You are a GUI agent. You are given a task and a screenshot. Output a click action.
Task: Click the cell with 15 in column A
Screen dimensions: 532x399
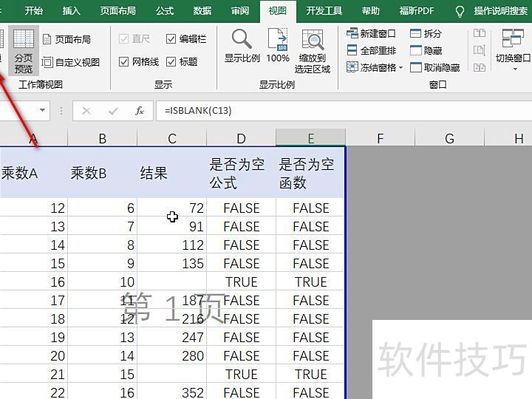(33, 263)
